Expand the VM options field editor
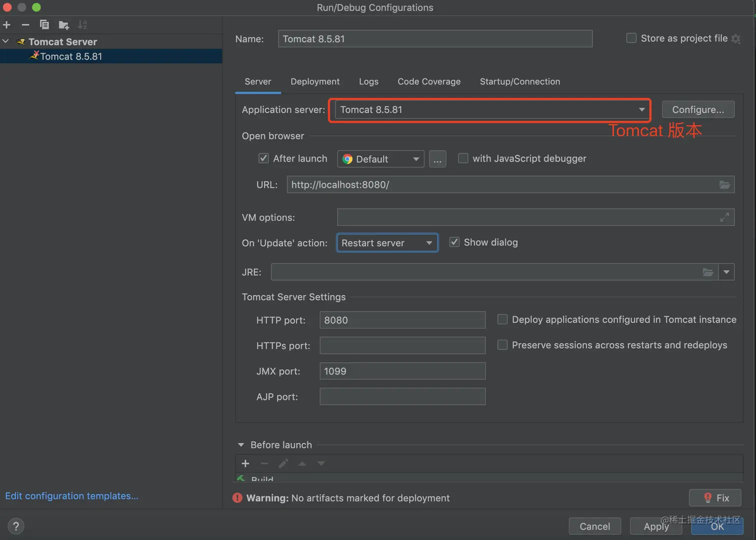756x540 pixels. [724, 217]
